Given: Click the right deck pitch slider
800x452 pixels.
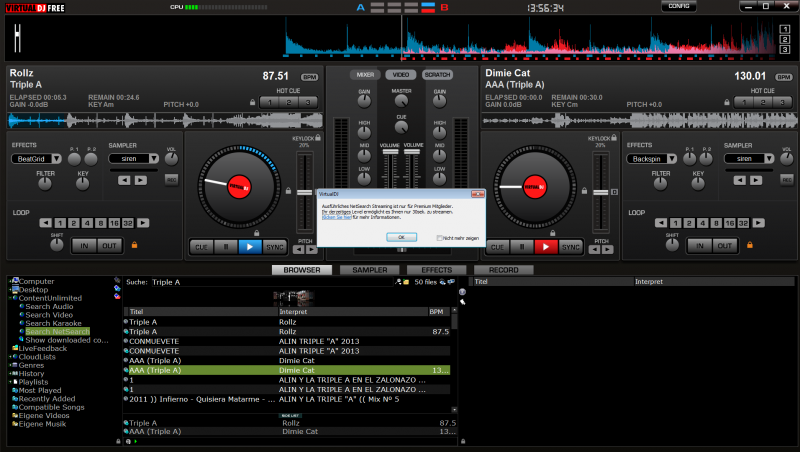Looking at the screenshot, I should [601, 192].
